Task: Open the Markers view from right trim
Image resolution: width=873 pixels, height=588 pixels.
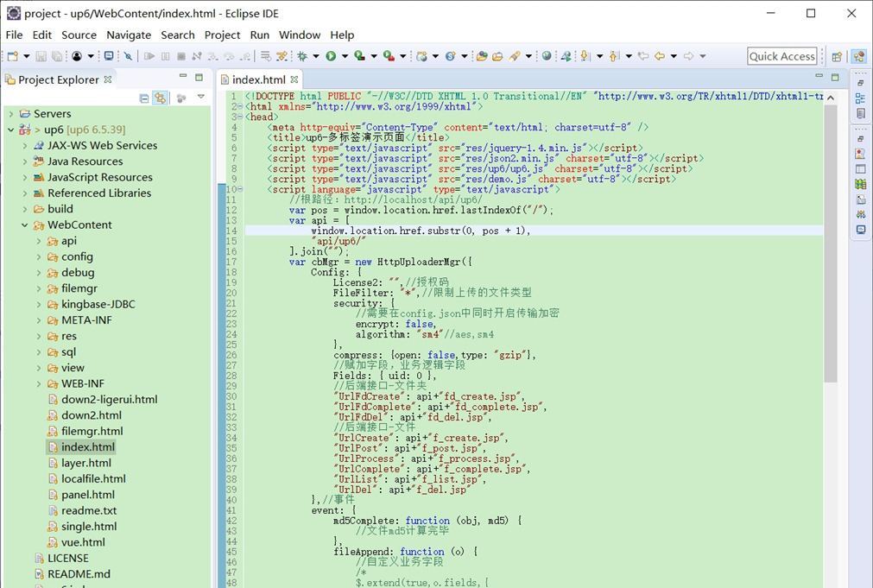Action: (860, 153)
